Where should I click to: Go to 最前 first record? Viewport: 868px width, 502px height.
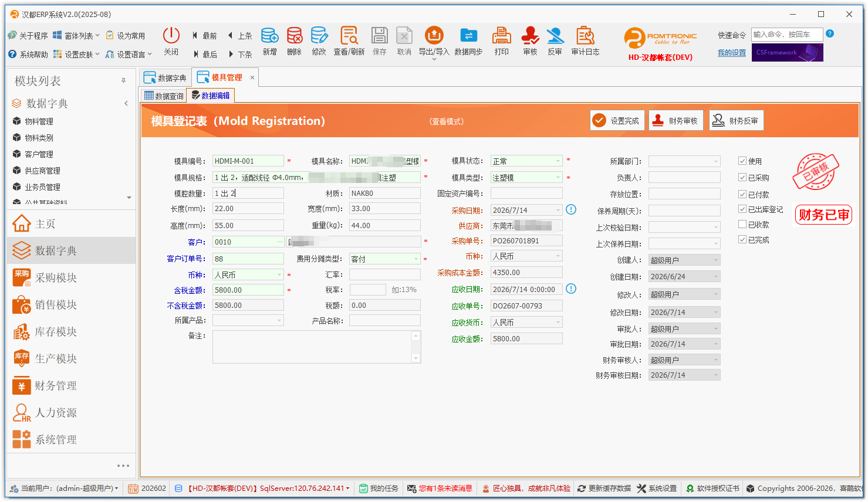click(204, 36)
